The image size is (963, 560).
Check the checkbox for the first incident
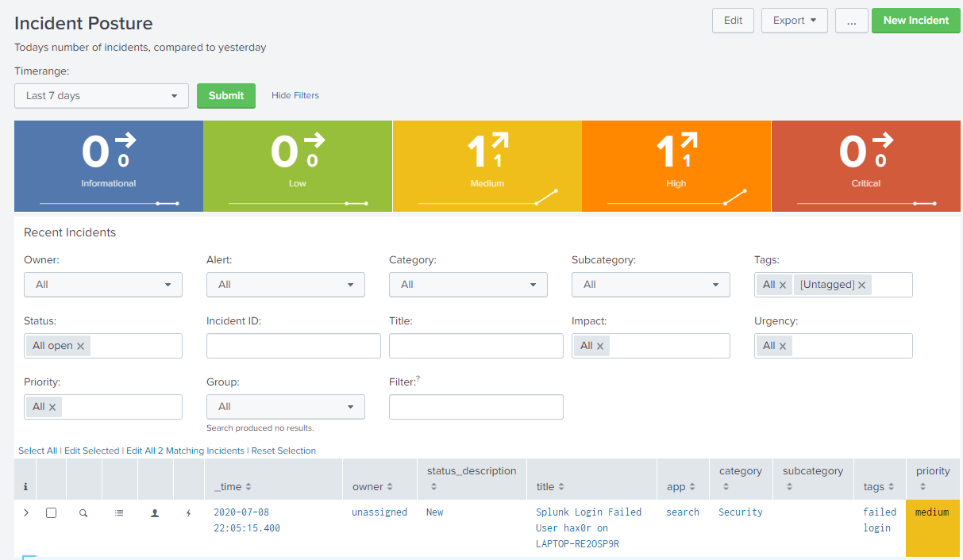pyautogui.click(x=52, y=513)
